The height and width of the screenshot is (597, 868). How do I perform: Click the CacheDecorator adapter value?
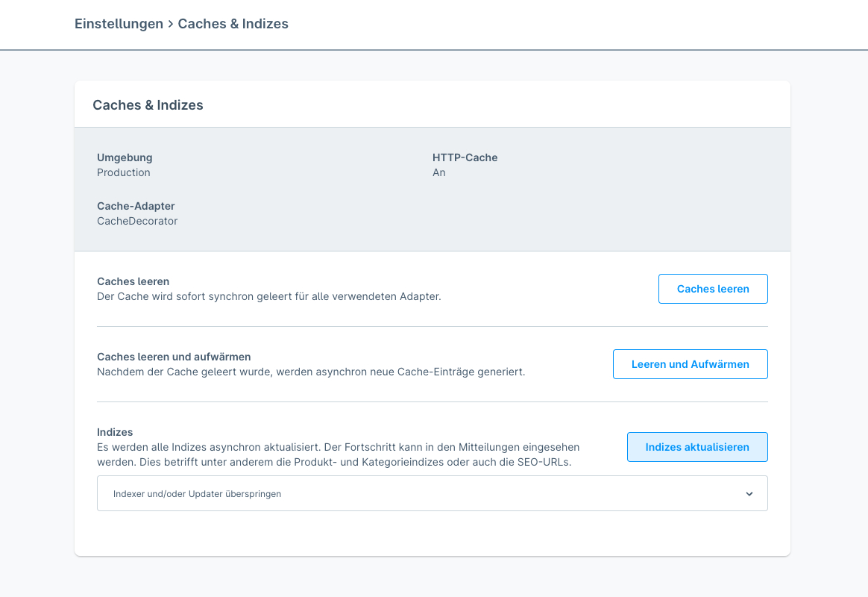[137, 221]
